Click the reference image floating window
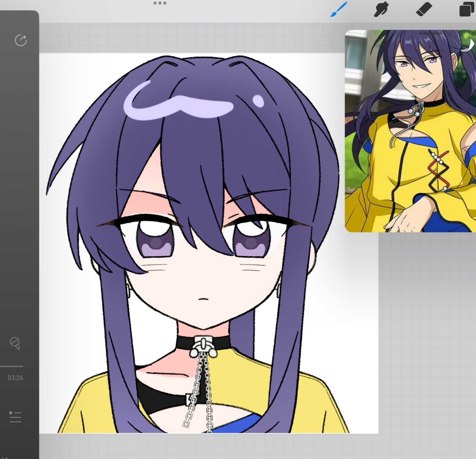This screenshot has width=476, height=459. 410,131
